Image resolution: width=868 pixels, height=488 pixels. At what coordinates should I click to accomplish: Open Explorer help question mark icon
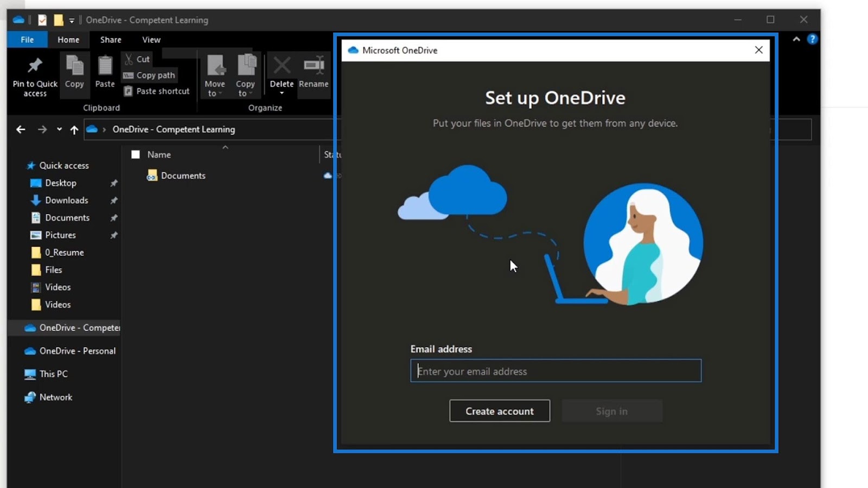pyautogui.click(x=812, y=39)
